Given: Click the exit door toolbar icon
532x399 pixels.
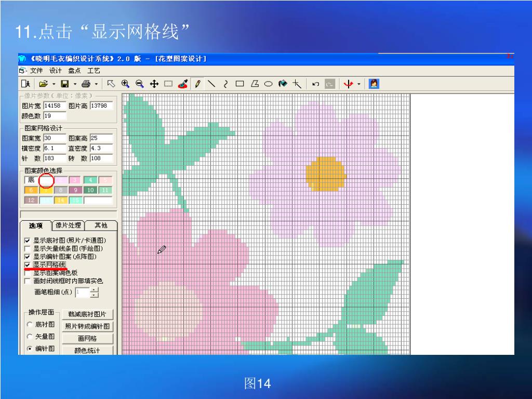Looking at the screenshot, I should pos(26,84).
